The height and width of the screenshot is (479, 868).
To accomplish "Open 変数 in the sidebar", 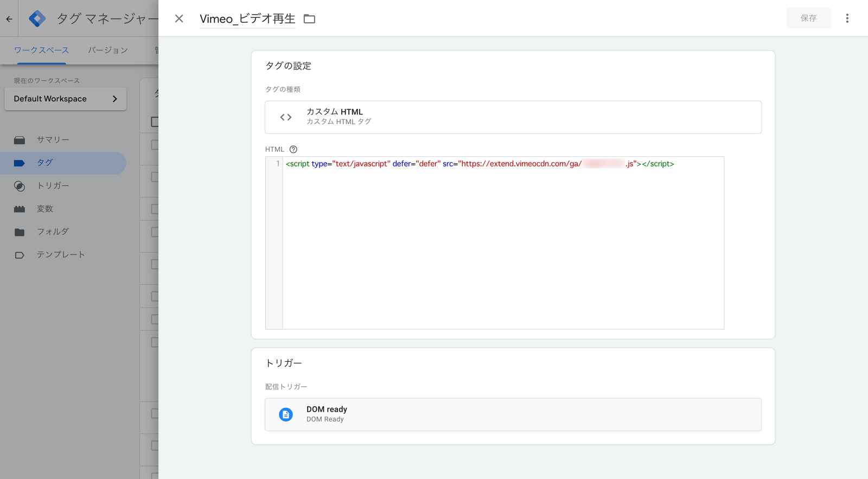I will point(63,209).
